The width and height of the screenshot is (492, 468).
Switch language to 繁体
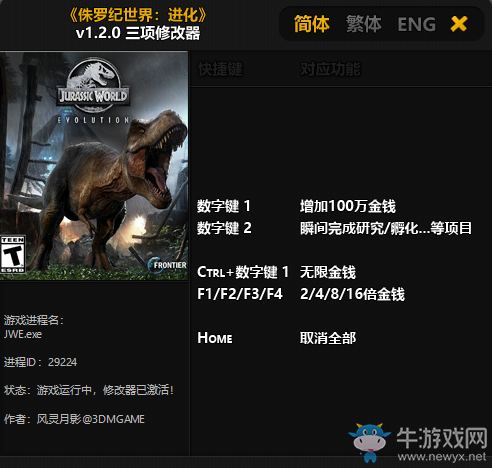(364, 24)
